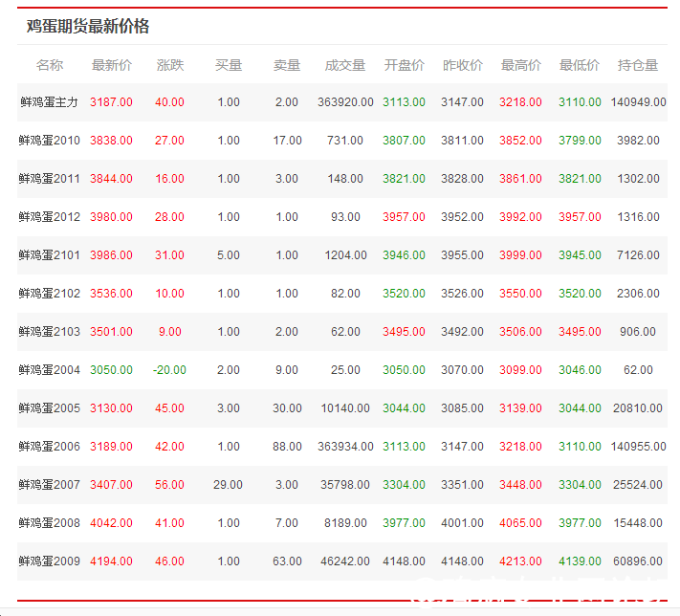
Task: Click previous close 4001.00
Action: tap(462, 523)
